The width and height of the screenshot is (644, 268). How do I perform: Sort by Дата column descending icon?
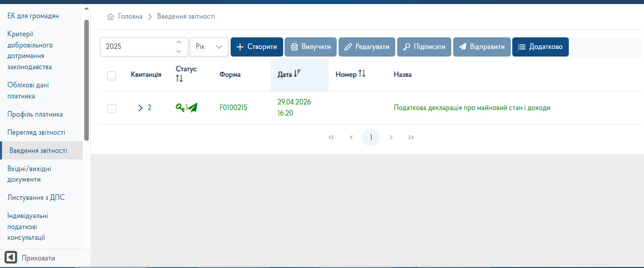[x=297, y=74]
